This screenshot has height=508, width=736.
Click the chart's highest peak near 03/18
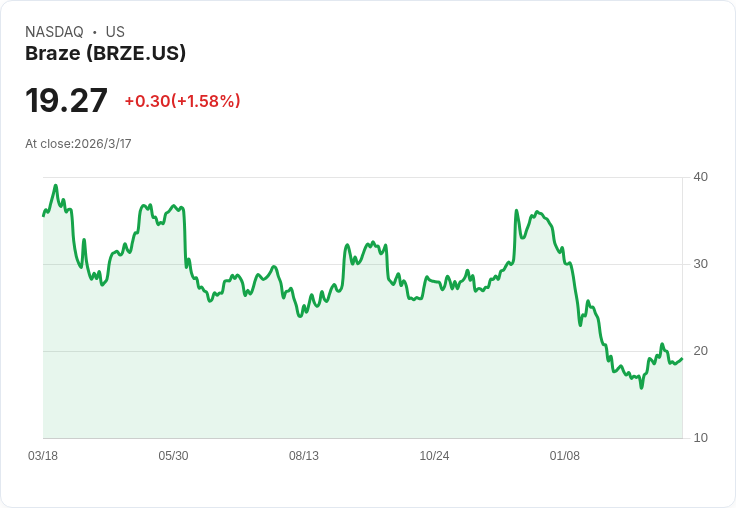tap(56, 185)
